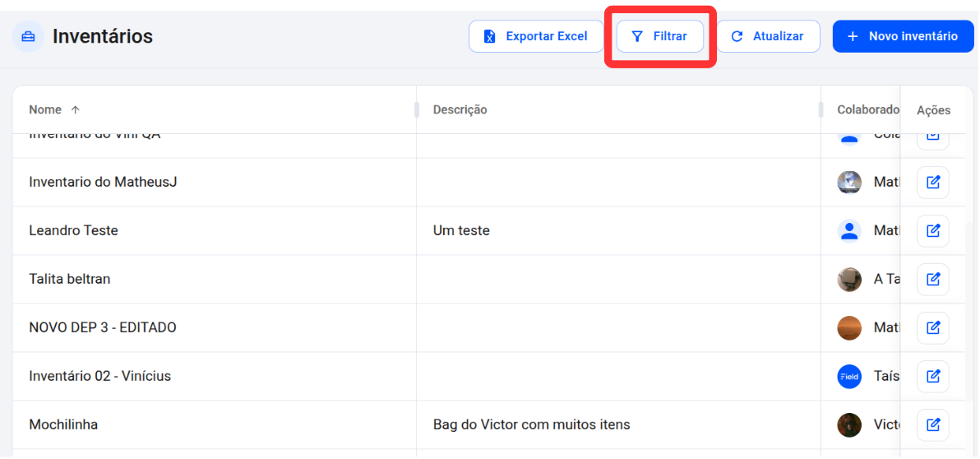The height and width of the screenshot is (459, 980).
Task: Open edit for Inventário 02 - Vinícius
Action: click(x=932, y=377)
